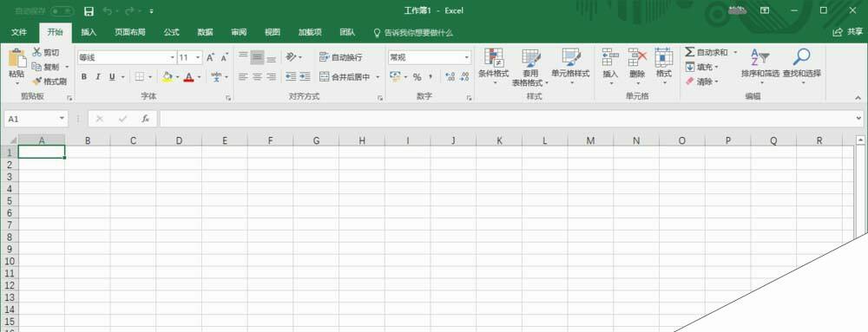Click the comma style icon
This screenshot has width=868, height=332.
pyautogui.click(x=431, y=77)
